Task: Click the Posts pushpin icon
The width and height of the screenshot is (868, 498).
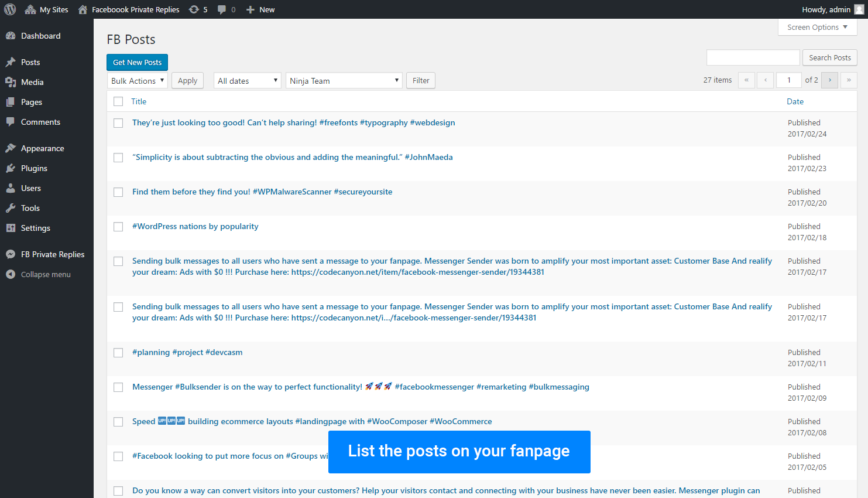Action: [x=11, y=62]
